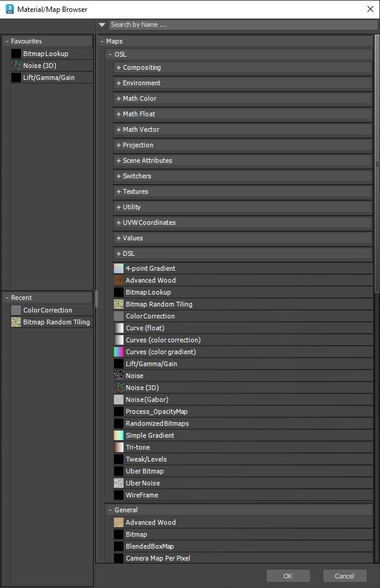This screenshot has width=380, height=588.
Task: Click the OSL Advanced Wood brown thumbnail
Action: (x=119, y=280)
